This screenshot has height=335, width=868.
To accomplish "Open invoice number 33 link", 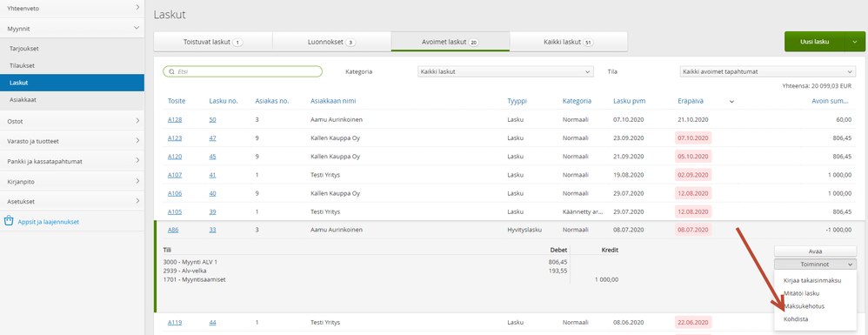I will coord(212,230).
